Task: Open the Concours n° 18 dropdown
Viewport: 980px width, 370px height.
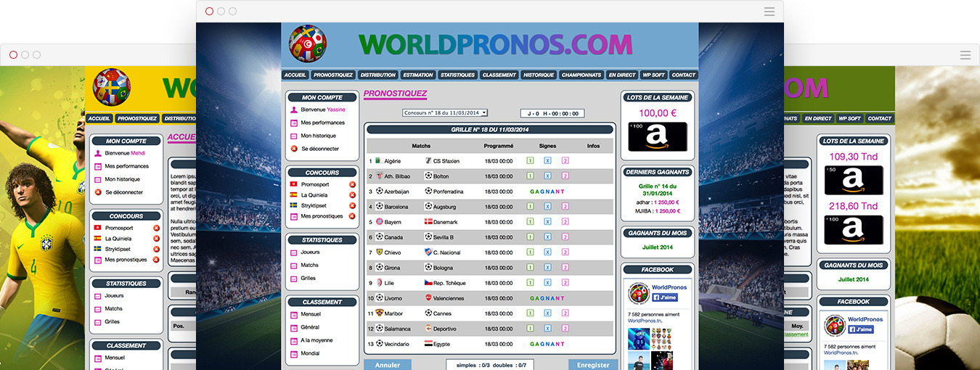Action: click(x=445, y=112)
